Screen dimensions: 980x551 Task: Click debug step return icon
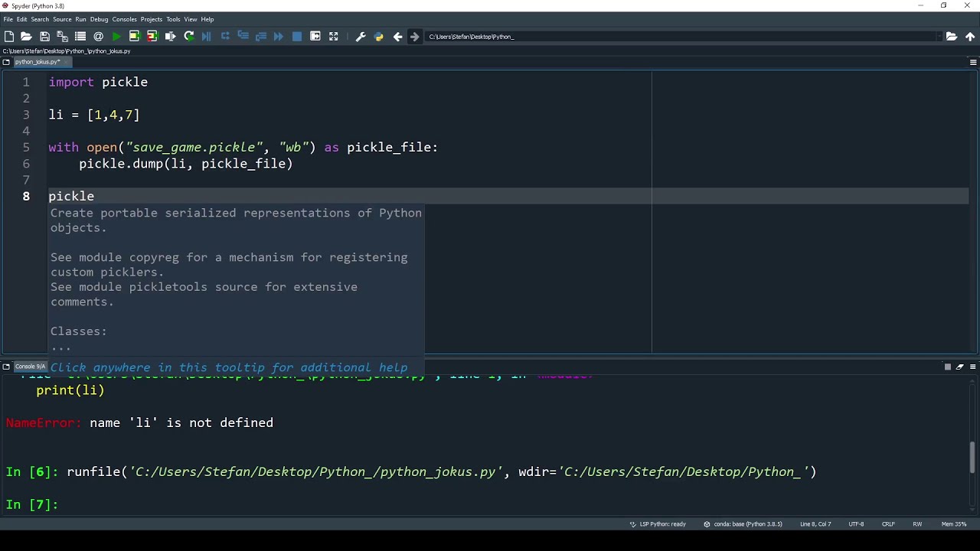click(261, 36)
